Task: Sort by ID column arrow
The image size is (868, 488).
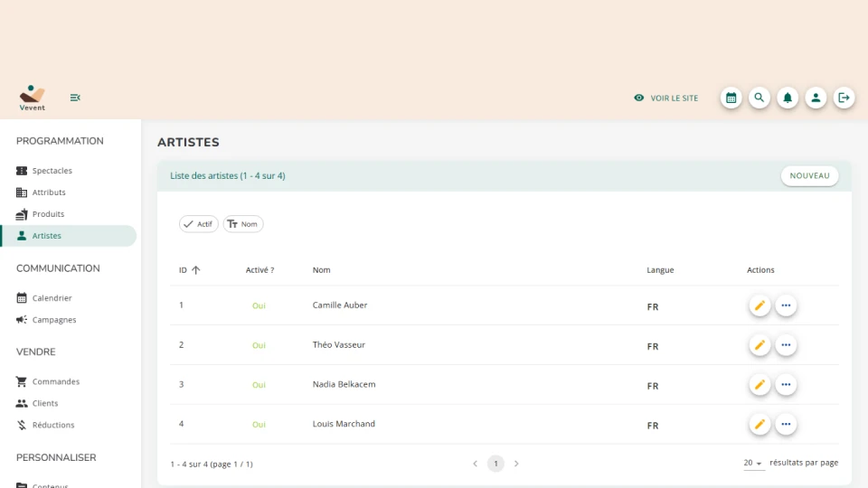Action: click(x=196, y=270)
